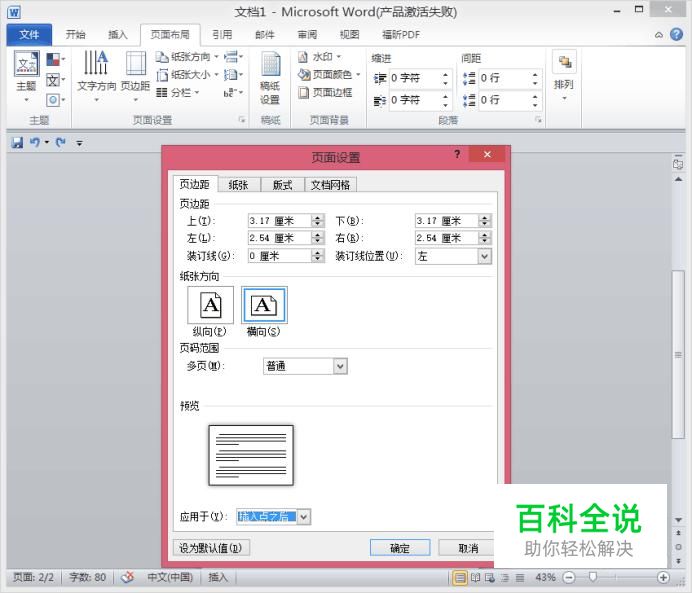Open the Document Grid (文档网格) dialog tab
The image size is (692, 593).
point(331,185)
